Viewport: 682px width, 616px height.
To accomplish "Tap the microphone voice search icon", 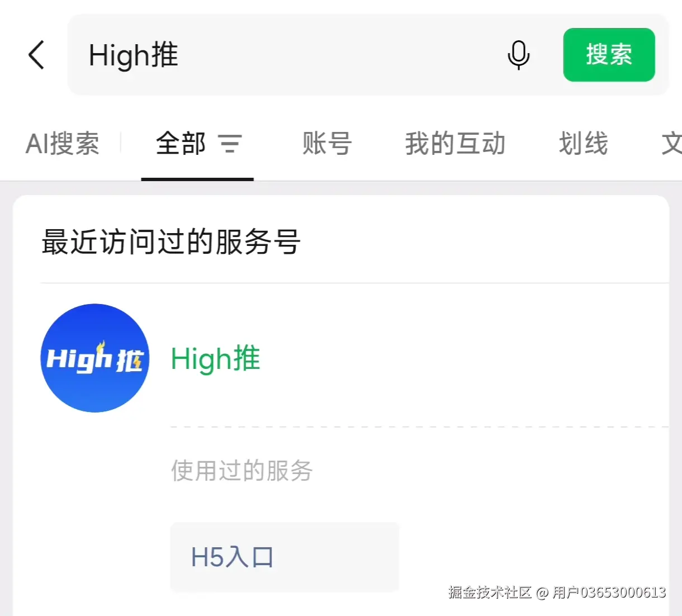I will tap(518, 55).
